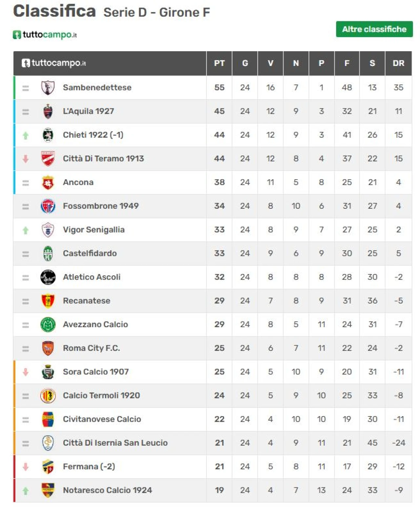Open the Vigor Senigallia team link
This screenshot has height=509, width=420.
pos(94,230)
